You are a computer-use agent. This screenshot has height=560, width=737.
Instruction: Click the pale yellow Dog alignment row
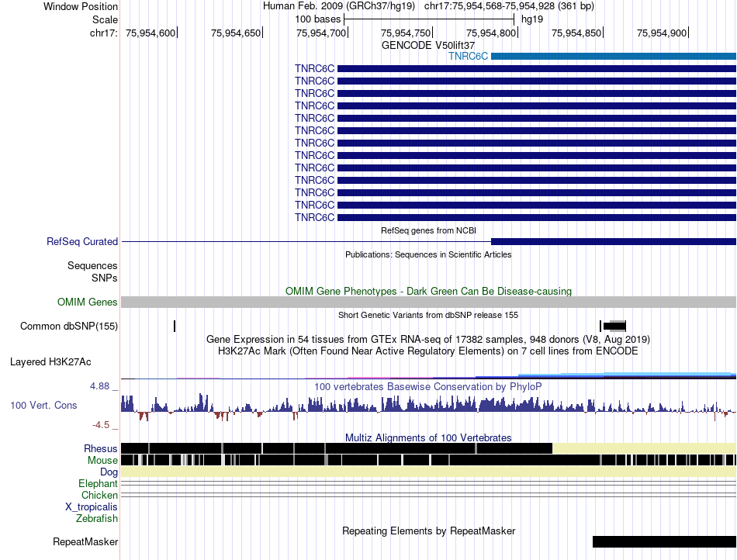click(x=428, y=472)
